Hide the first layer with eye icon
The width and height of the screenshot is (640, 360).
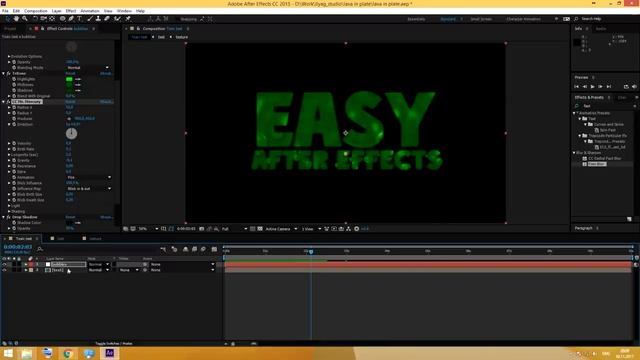pos(4,264)
